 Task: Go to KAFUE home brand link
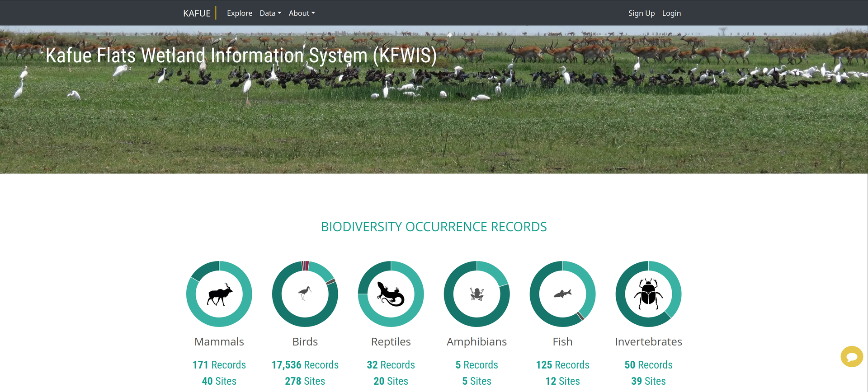pos(197,13)
